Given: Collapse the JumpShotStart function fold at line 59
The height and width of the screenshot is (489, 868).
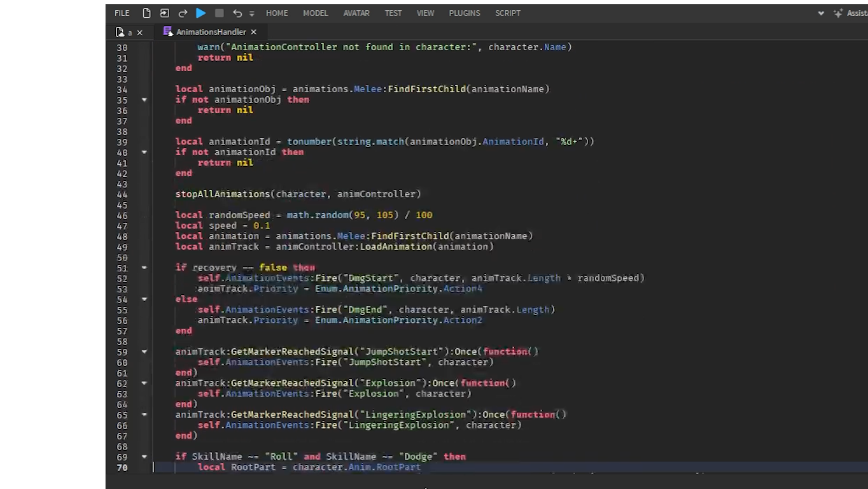Looking at the screenshot, I should pyautogui.click(x=144, y=351).
